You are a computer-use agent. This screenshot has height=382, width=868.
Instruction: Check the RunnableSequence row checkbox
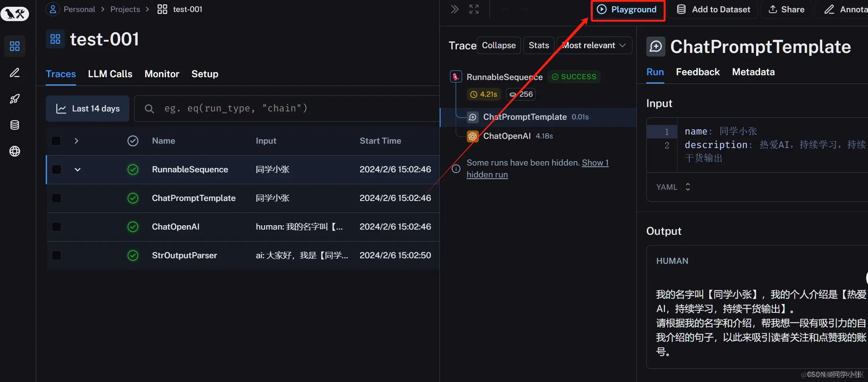[x=57, y=170]
